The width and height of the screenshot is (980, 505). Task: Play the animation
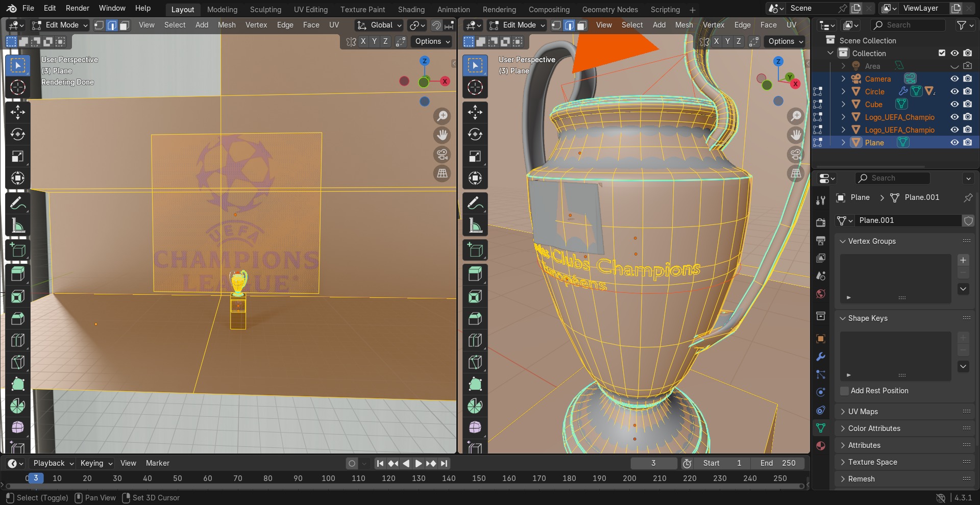click(418, 463)
